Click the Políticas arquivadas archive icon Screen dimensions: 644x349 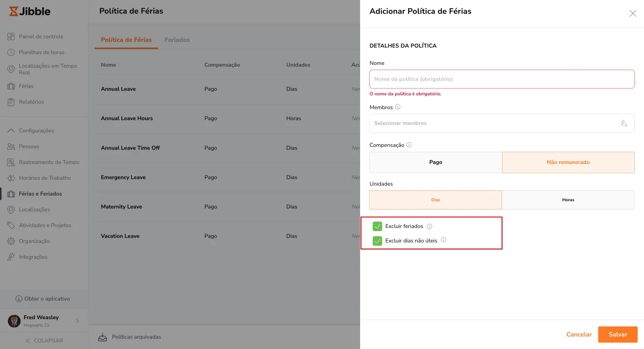103,337
